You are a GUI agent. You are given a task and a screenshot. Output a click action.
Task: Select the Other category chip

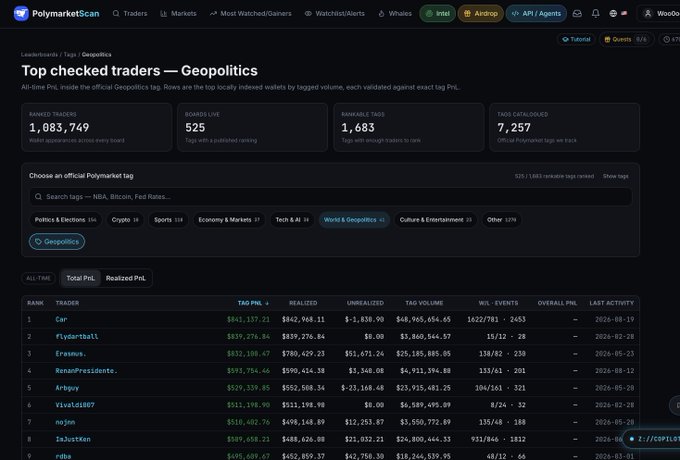(x=501, y=220)
